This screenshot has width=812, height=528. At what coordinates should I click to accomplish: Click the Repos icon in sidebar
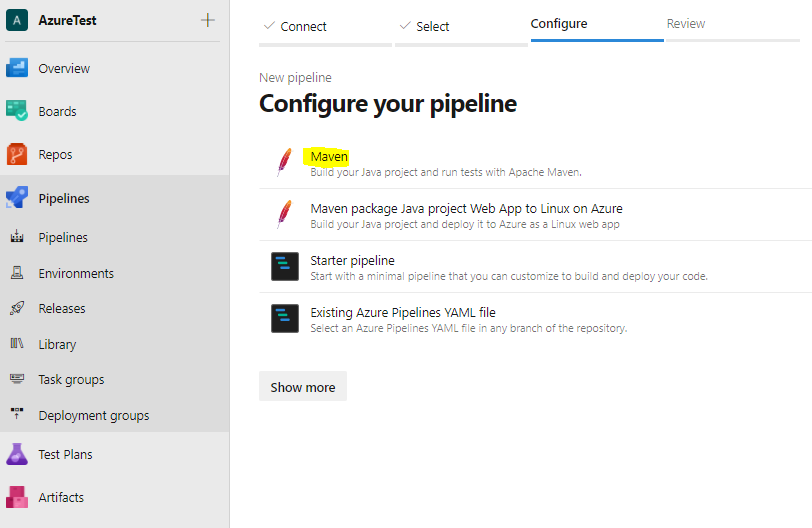[x=17, y=154]
